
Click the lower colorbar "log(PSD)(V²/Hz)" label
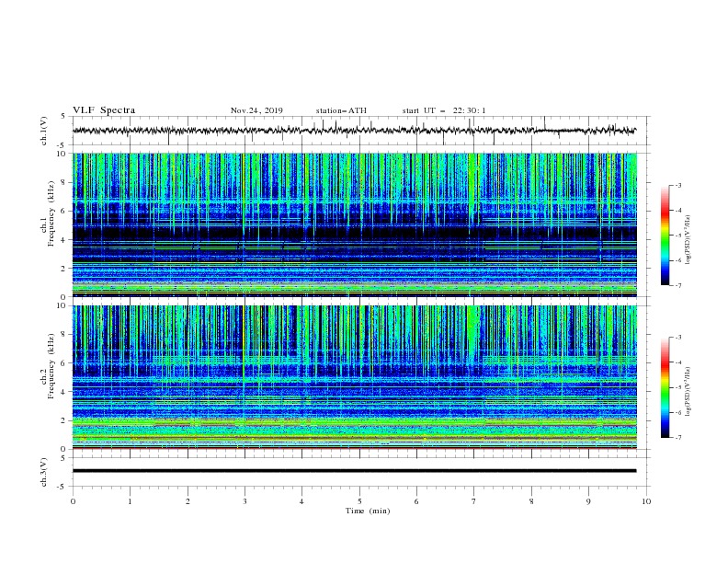[x=688, y=392]
